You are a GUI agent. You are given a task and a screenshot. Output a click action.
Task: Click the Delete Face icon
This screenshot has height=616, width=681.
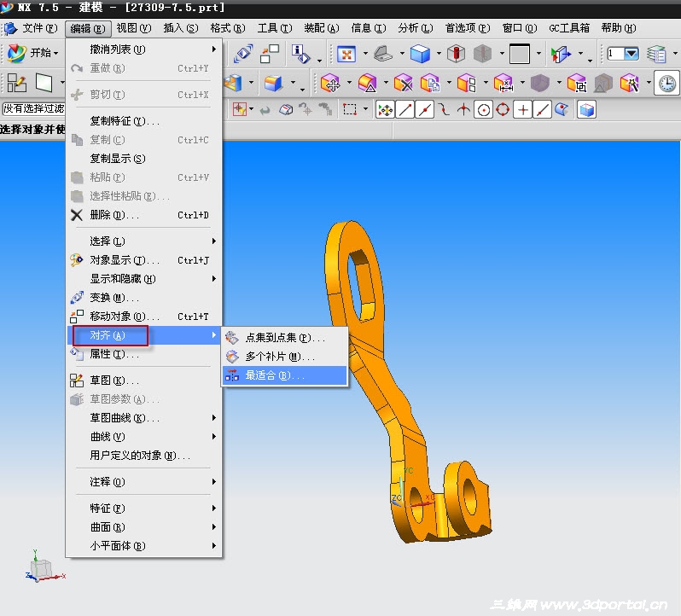click(403, 83)
